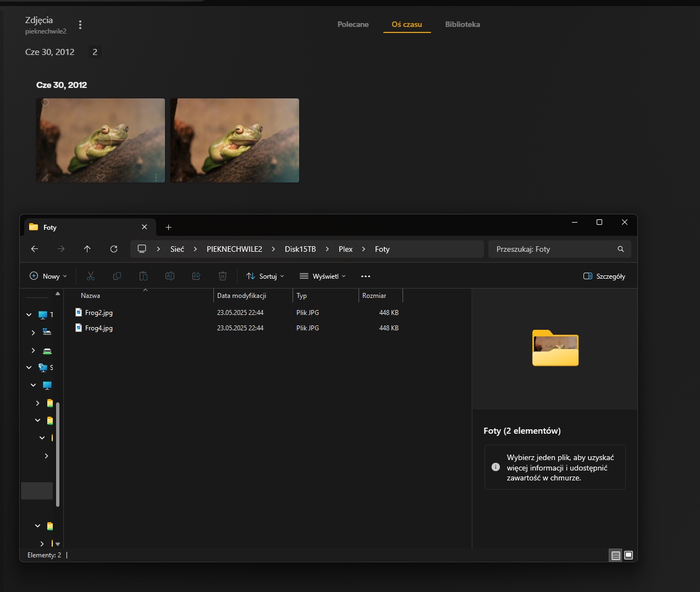Image resolution: width=700 pixels, height=592 pixels.
Task: Click the Share icon in Explorer toolbar
Action: coord(196,276)
